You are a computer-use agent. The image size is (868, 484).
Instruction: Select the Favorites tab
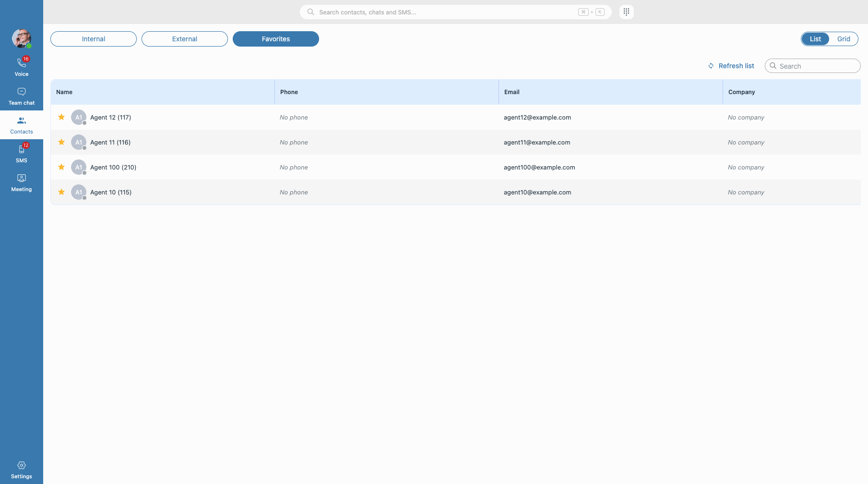(276, 39)
